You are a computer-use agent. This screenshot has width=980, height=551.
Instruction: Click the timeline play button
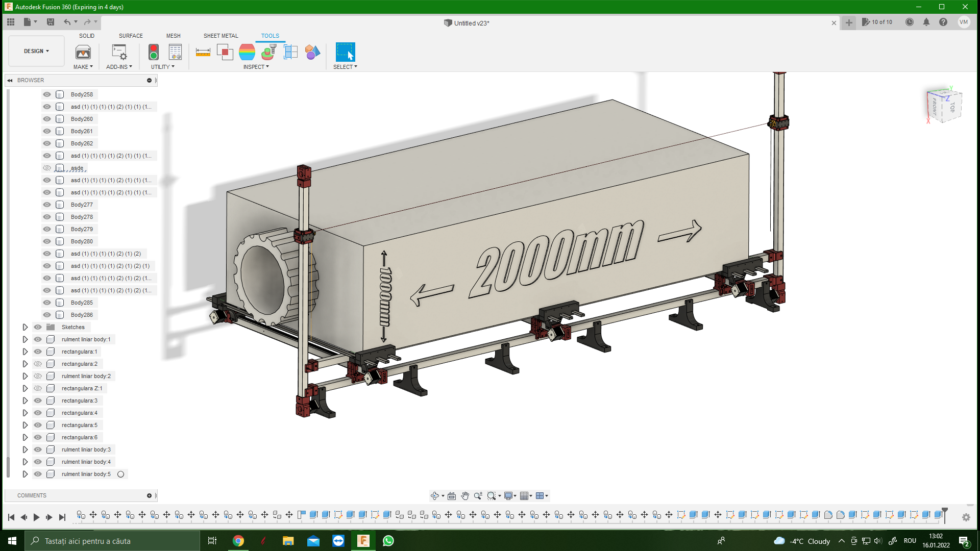pos(36,517)
